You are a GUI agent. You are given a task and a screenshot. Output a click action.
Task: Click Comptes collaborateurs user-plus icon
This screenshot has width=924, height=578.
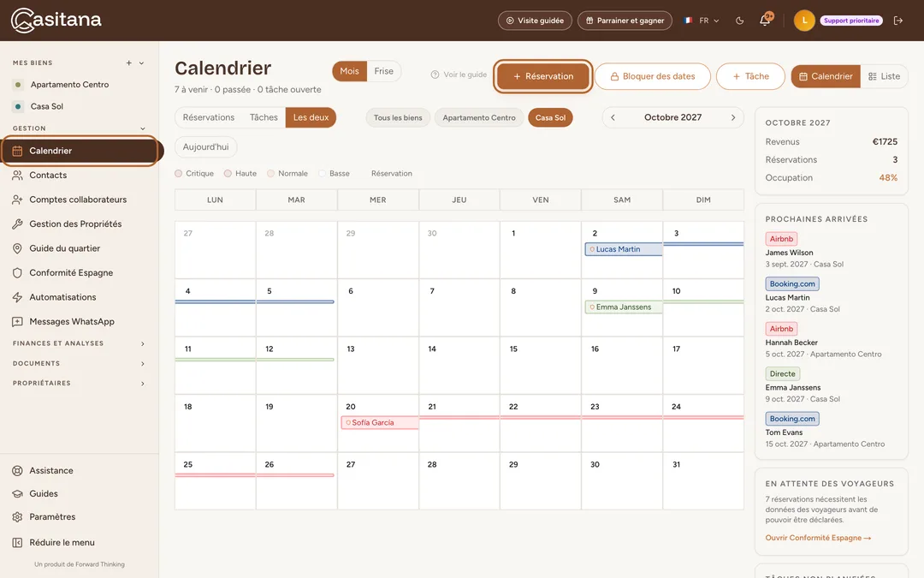click(x=17, y=200)
